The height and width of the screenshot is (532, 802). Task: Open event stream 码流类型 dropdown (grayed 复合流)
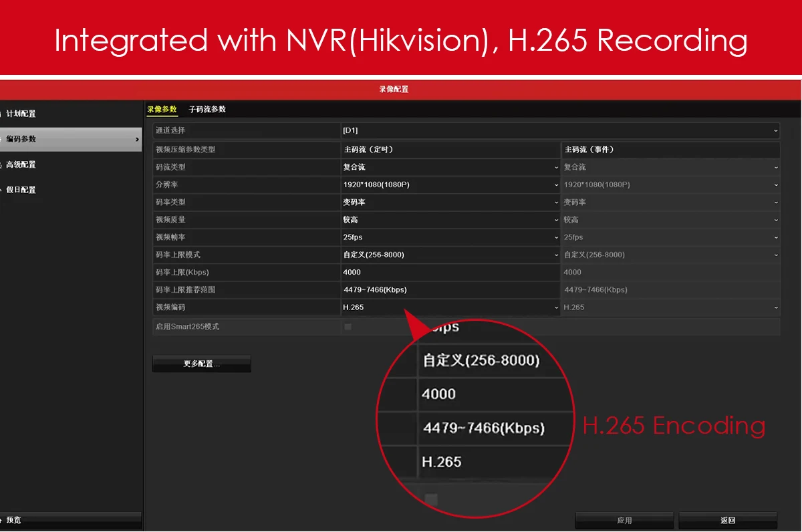[x=671, y=167]
